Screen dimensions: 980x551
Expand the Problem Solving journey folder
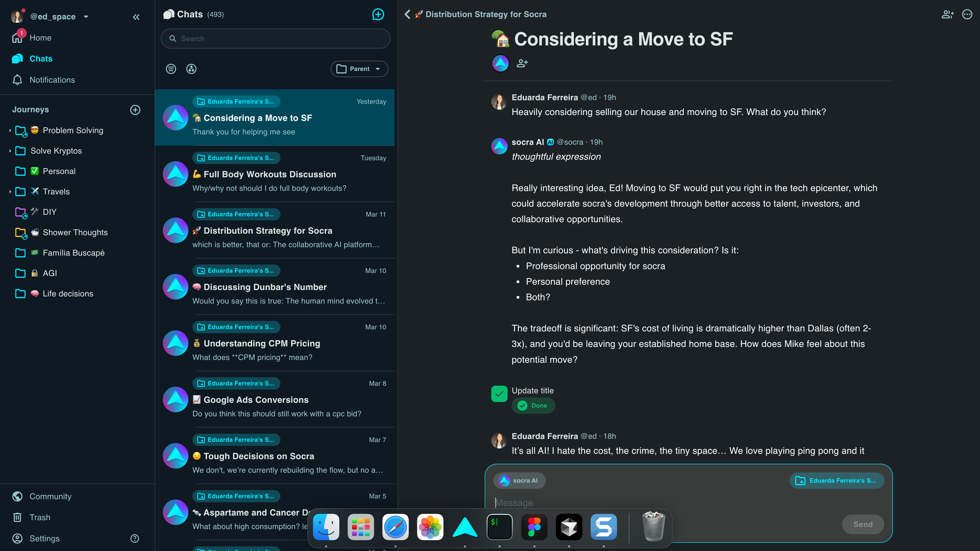click(10, 130)
